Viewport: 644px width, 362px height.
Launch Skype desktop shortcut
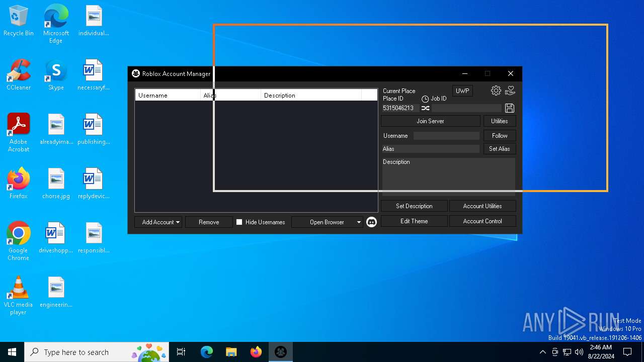tap(56, 75)
